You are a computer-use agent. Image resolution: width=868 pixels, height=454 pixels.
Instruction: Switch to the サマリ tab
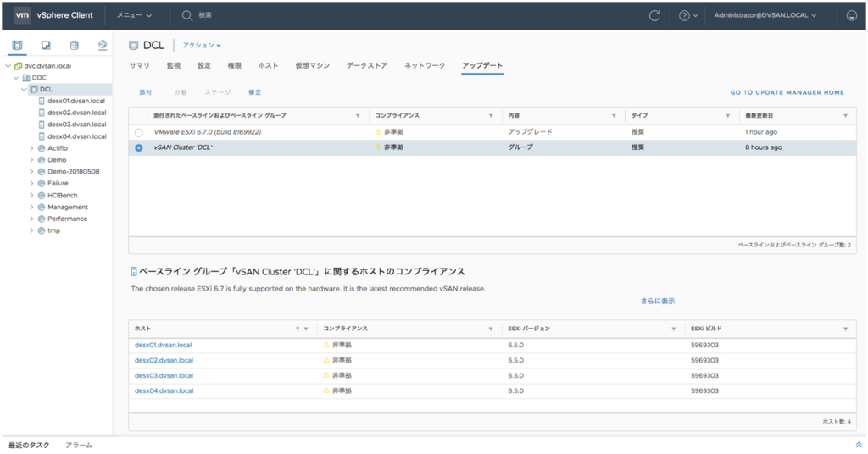click(x=140, y=65)
